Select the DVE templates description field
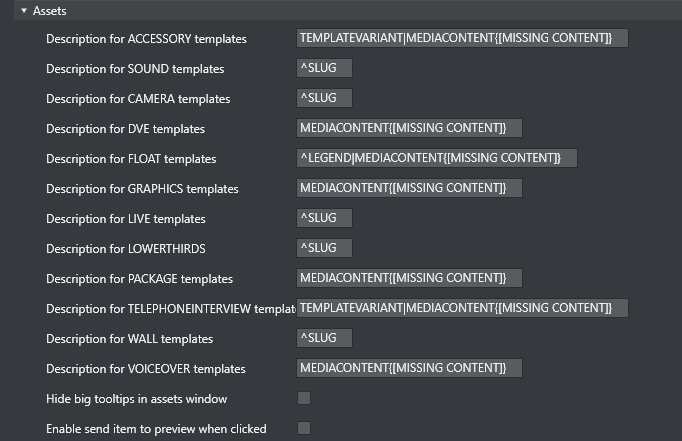The height and width of the screenshot is (441, 682). [x=409, y=128]
